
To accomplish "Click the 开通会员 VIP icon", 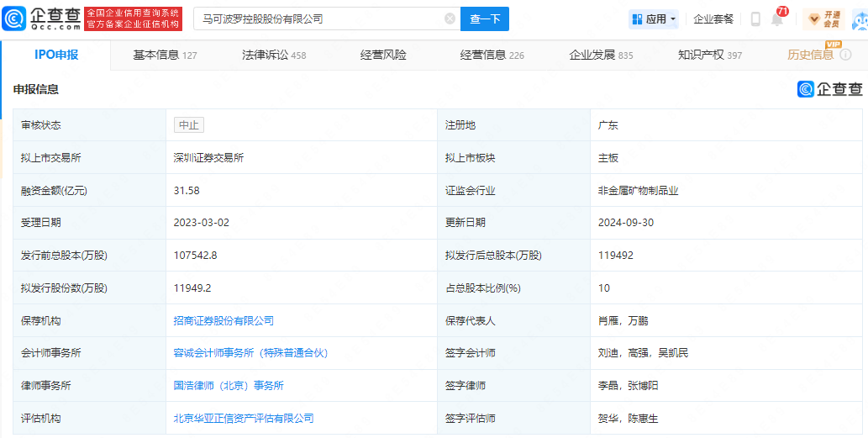I will coord(823,18).
